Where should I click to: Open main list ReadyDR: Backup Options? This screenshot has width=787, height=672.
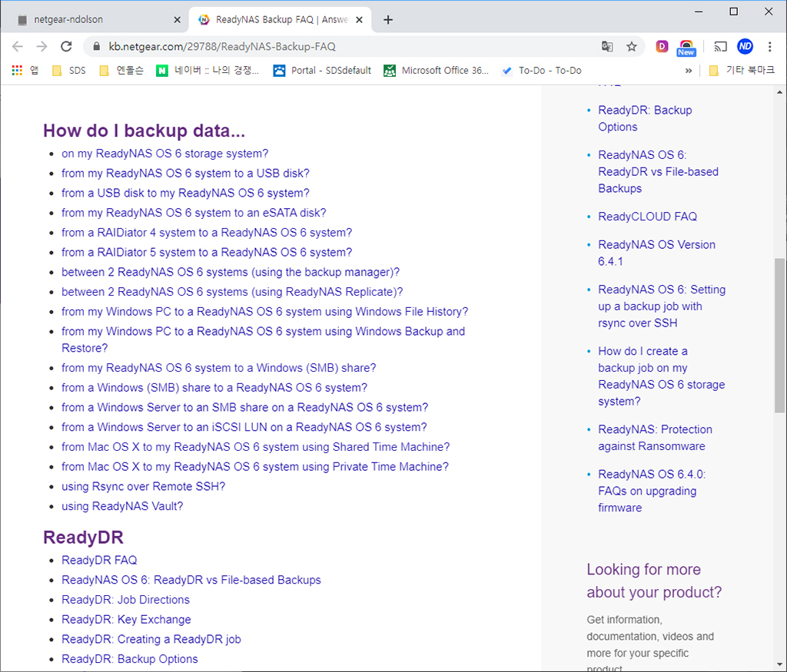[x=129, y=659]
